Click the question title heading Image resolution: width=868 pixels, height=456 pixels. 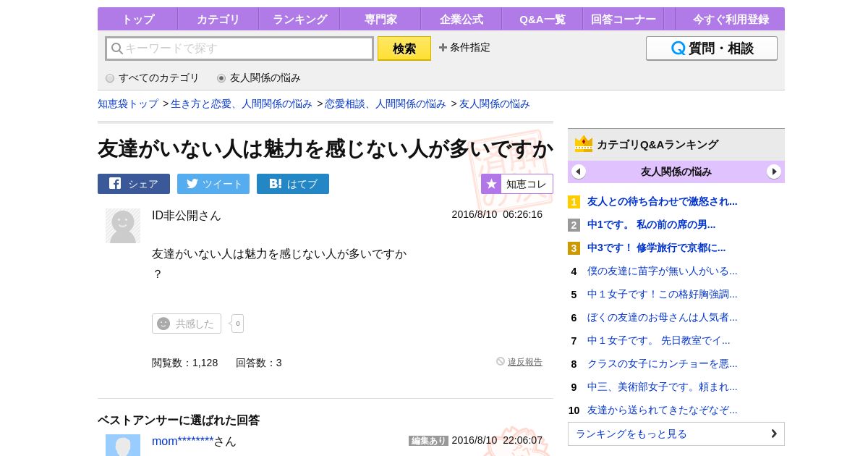tap(325, 149)
